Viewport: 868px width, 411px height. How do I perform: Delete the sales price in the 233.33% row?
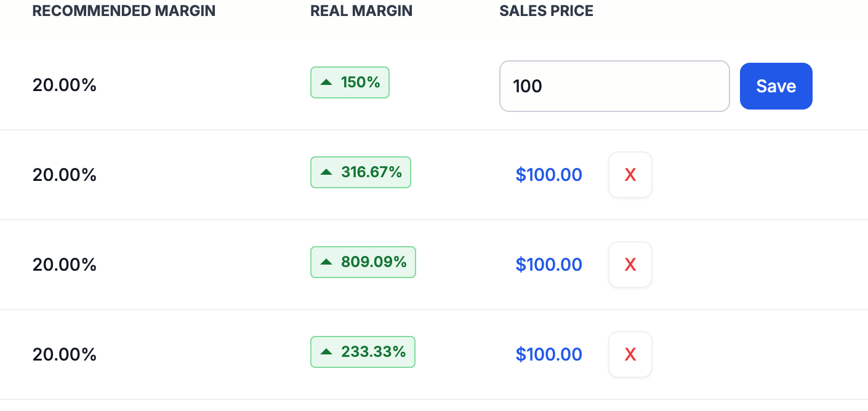point(630,354)
